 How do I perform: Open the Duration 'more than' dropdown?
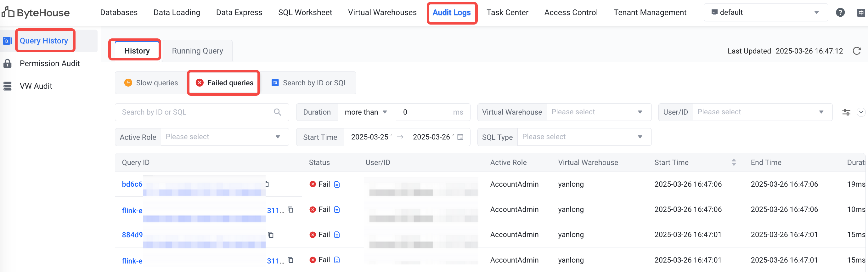point(366,112)
